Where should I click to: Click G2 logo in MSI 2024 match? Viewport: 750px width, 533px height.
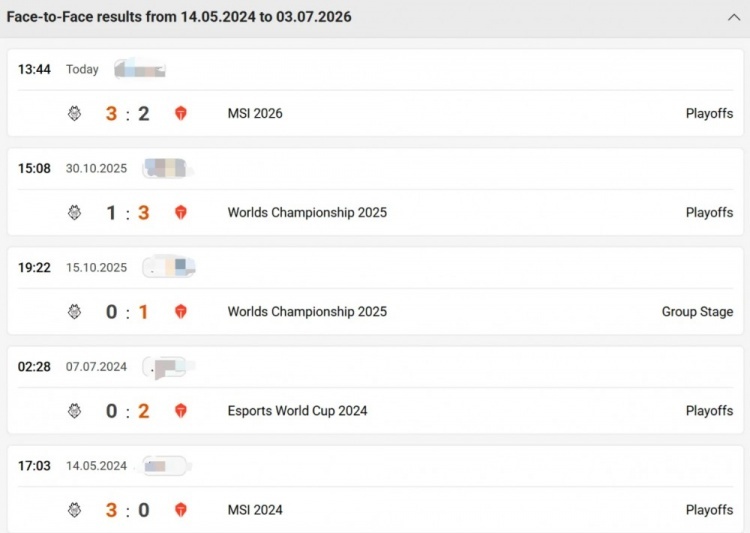(x=74, y=510)
